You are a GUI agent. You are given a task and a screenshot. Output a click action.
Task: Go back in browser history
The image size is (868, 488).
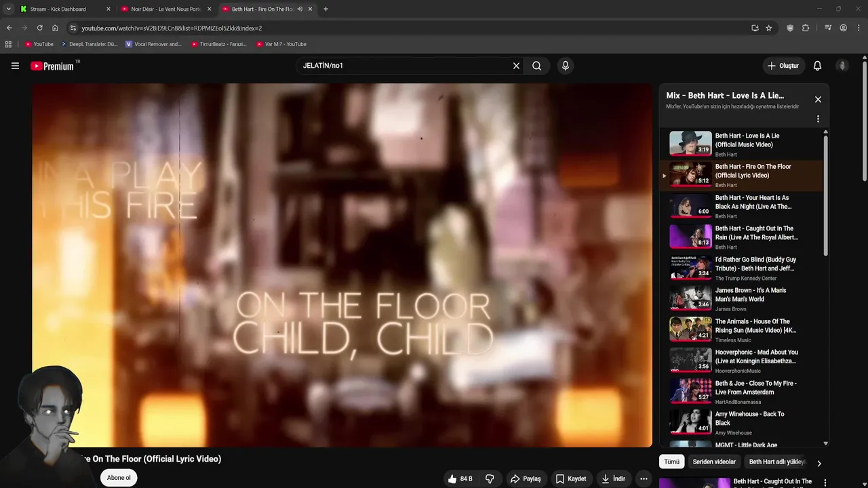pos(9,28)
